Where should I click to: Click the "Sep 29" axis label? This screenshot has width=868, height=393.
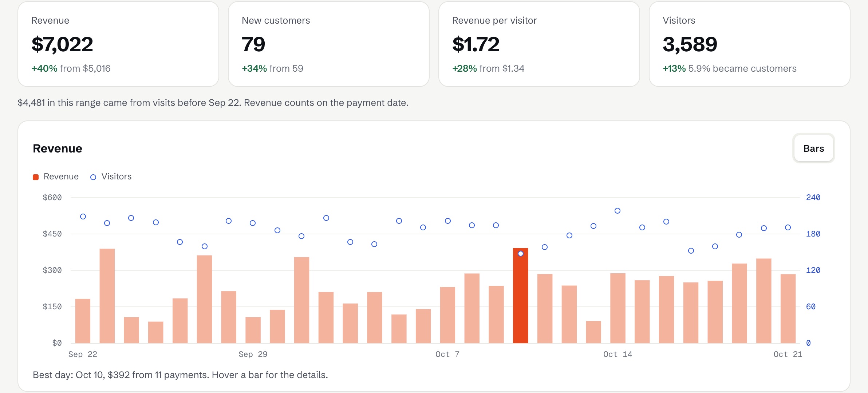click(x=253, y=354)
